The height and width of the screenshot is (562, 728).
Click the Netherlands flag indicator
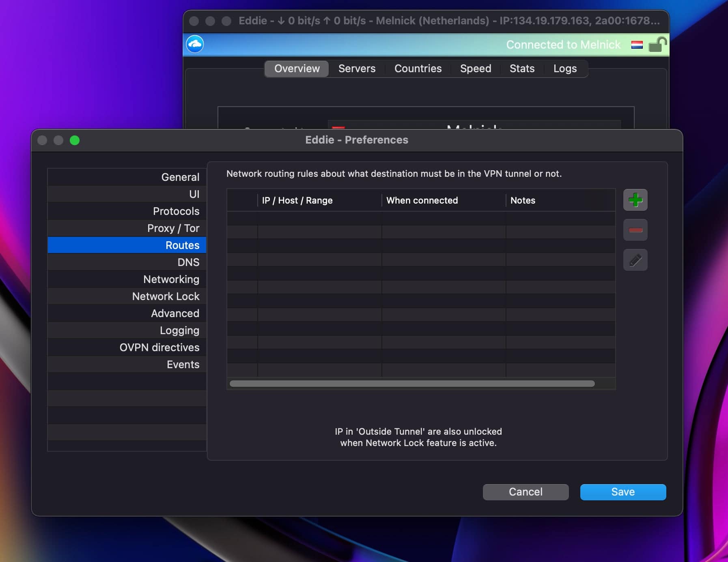637,45
